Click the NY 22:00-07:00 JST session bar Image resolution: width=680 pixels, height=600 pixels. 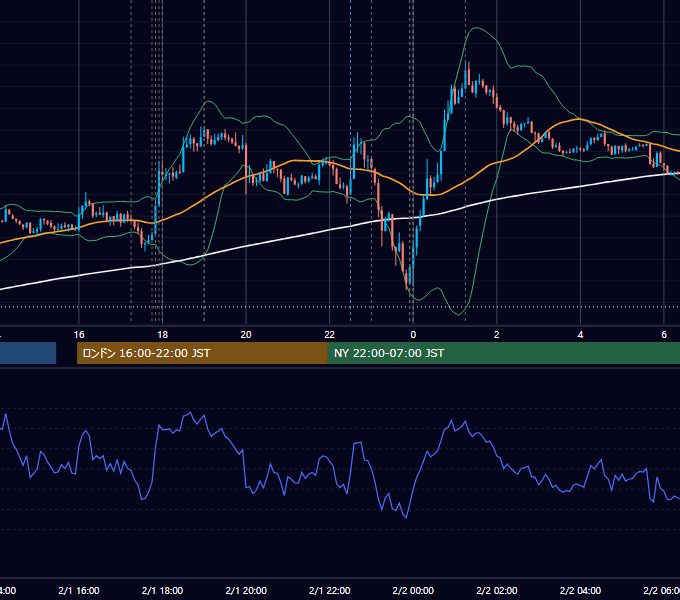503,353
